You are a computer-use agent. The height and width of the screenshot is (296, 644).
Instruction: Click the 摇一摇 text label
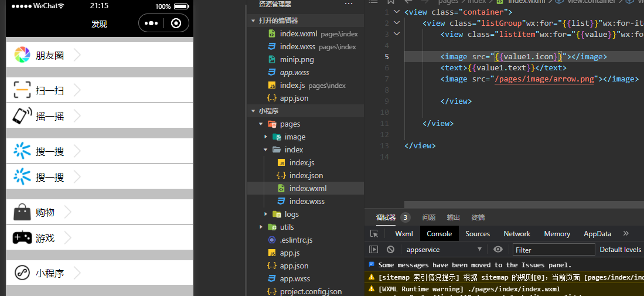point(50,116)
